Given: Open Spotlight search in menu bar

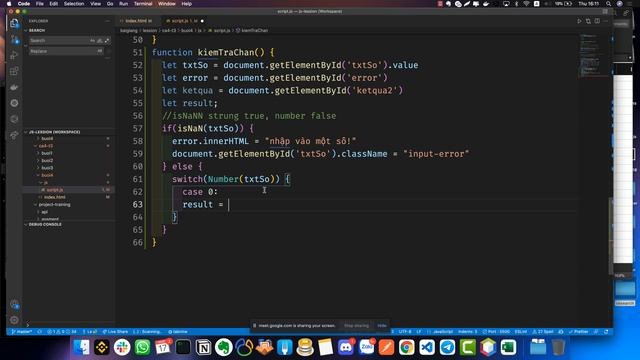Looking at the screenshot, I should (x=609, y=4).
